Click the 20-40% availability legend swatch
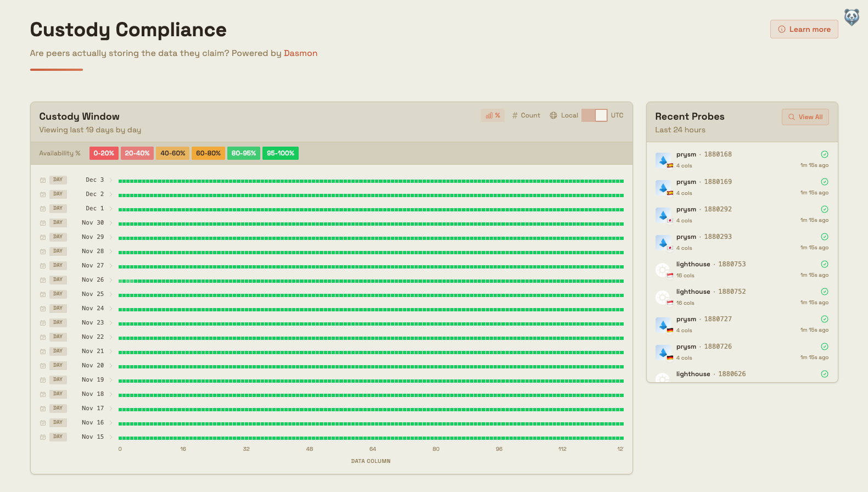Image resolution: width=868 pixels, height=492 pixels. [137, 153]
